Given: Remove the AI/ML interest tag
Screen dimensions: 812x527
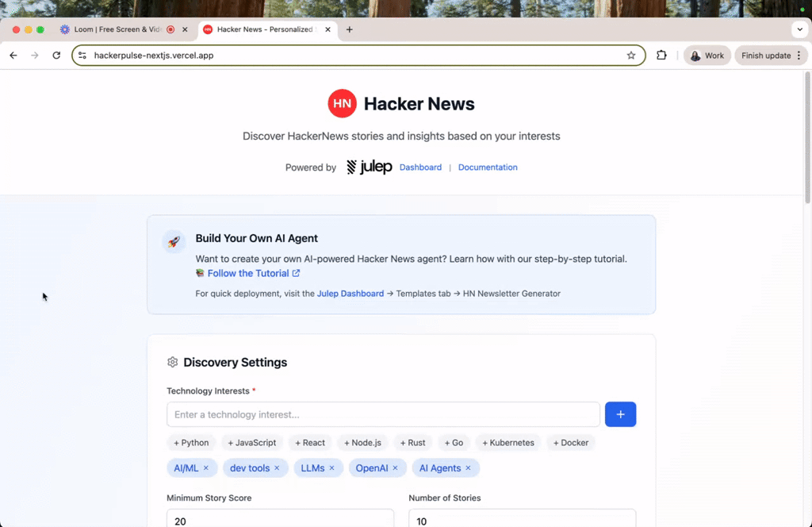Looking at the screenshot, I should (206, 468).
